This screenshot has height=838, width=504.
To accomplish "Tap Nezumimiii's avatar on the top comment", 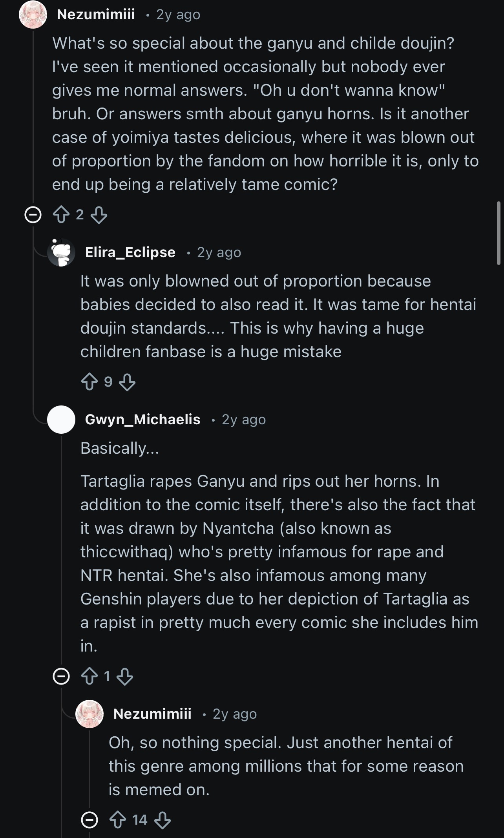I will point(33,15).
